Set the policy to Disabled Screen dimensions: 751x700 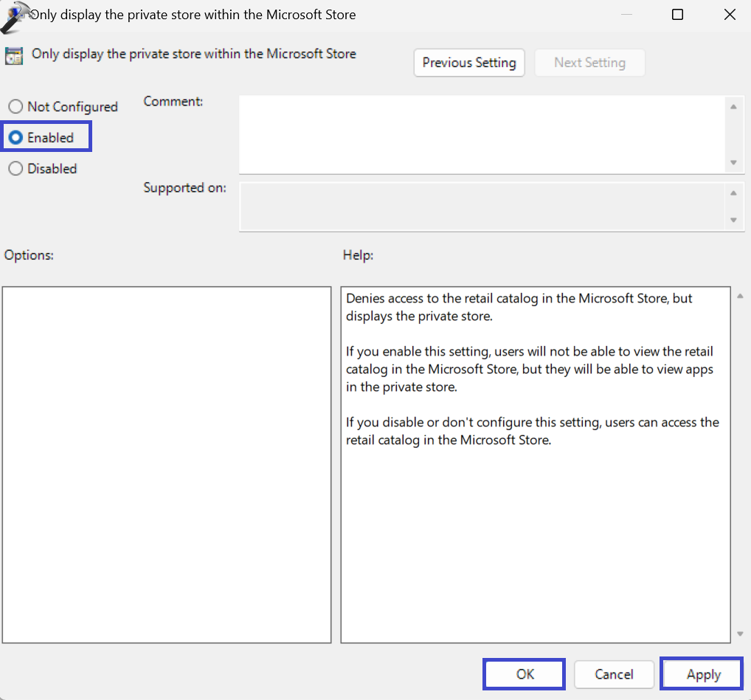click(15, 169)
